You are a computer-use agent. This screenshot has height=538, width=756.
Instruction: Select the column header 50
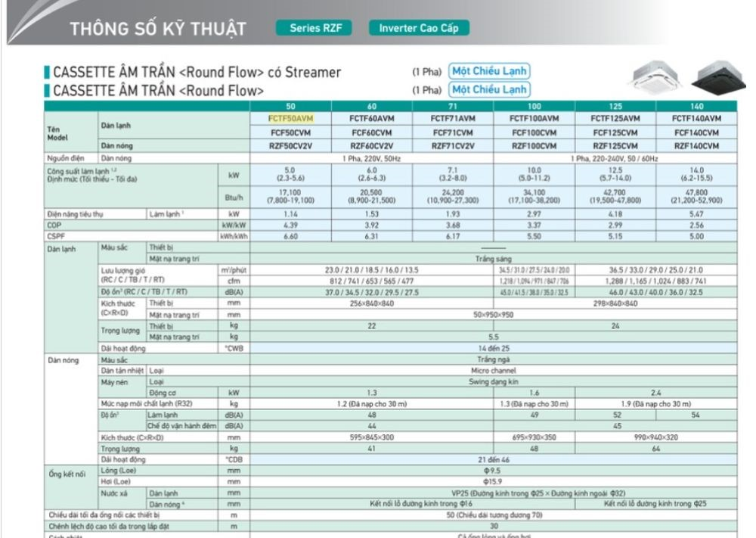pos(290,107)
